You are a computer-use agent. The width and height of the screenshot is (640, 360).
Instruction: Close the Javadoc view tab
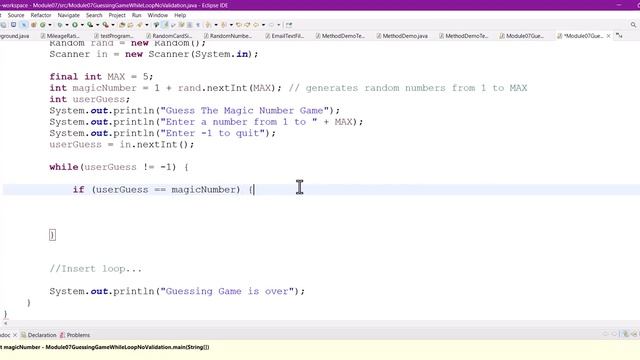click(x=15, y=335)
